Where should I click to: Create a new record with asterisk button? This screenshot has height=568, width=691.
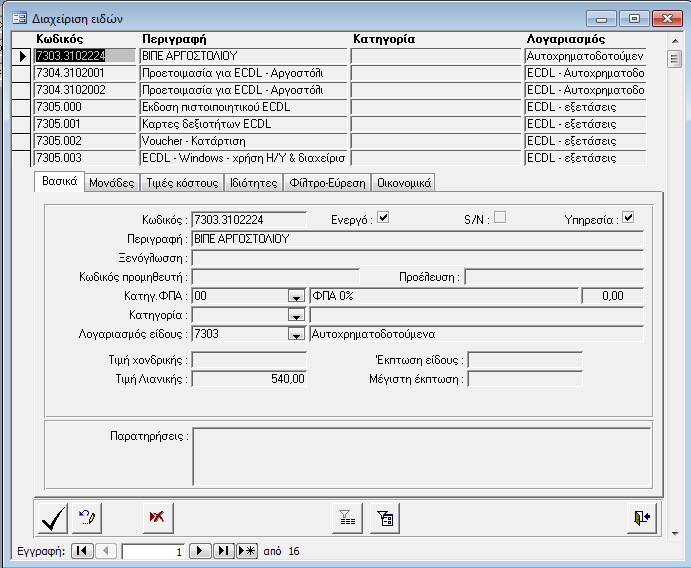pyautogui.click(x=246, y=551)
